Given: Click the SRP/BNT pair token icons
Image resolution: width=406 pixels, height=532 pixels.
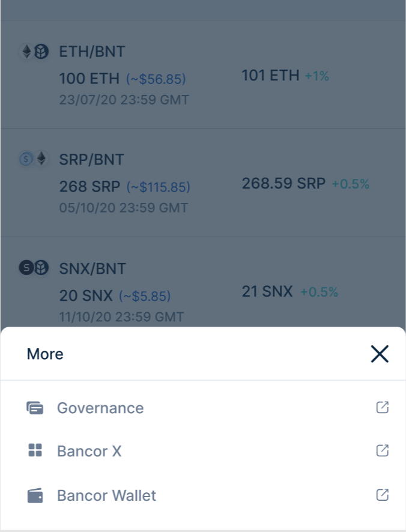Looking at the screenshot, I should tap(33, 160).
